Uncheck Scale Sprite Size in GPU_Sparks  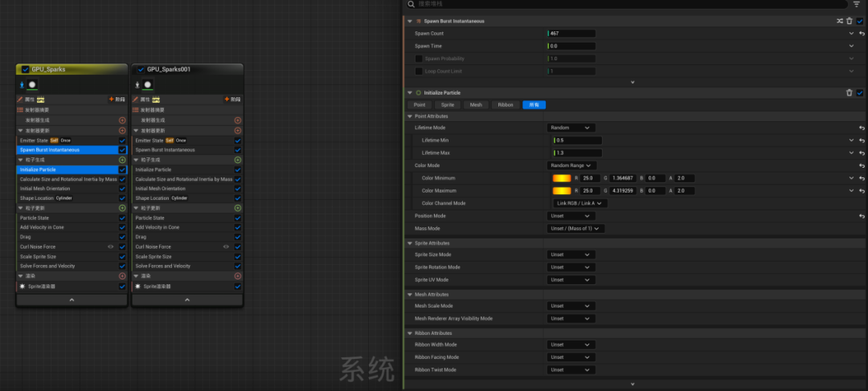tap(122, 257)
